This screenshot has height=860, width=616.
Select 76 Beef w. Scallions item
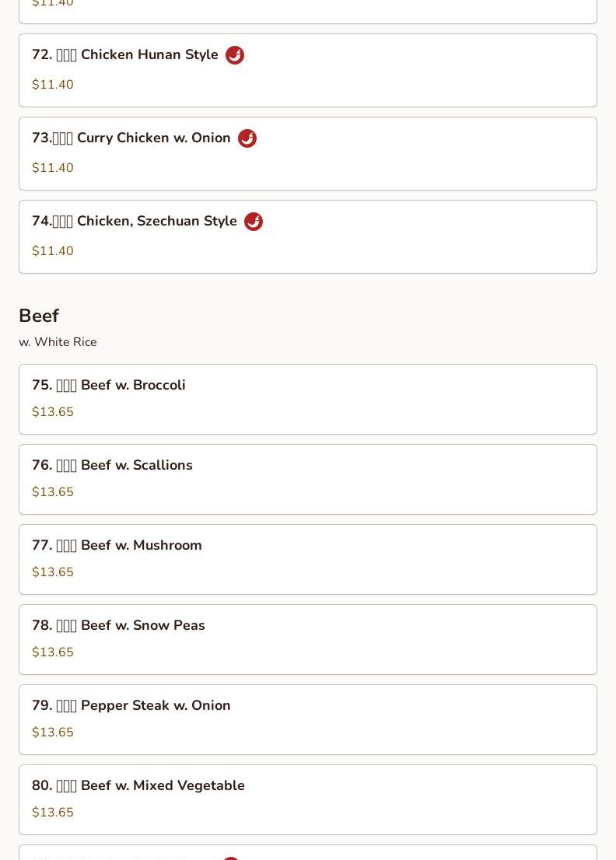pyautogui.click(x=308, y=479)
